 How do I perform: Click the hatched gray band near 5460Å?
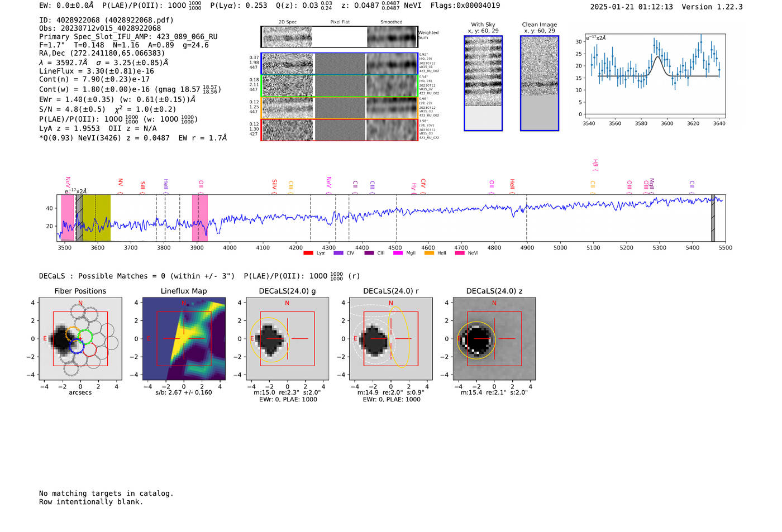pyautogui.click(x=713, y=218)
